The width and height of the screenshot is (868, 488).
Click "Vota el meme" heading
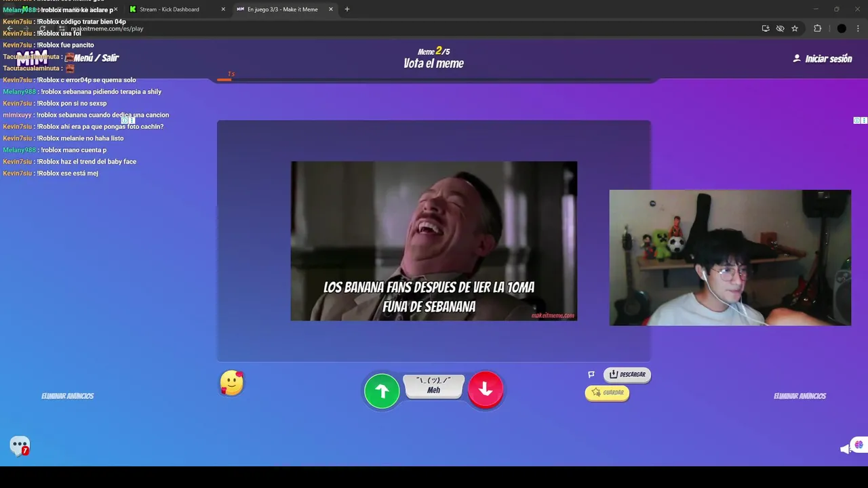point(434,64)
